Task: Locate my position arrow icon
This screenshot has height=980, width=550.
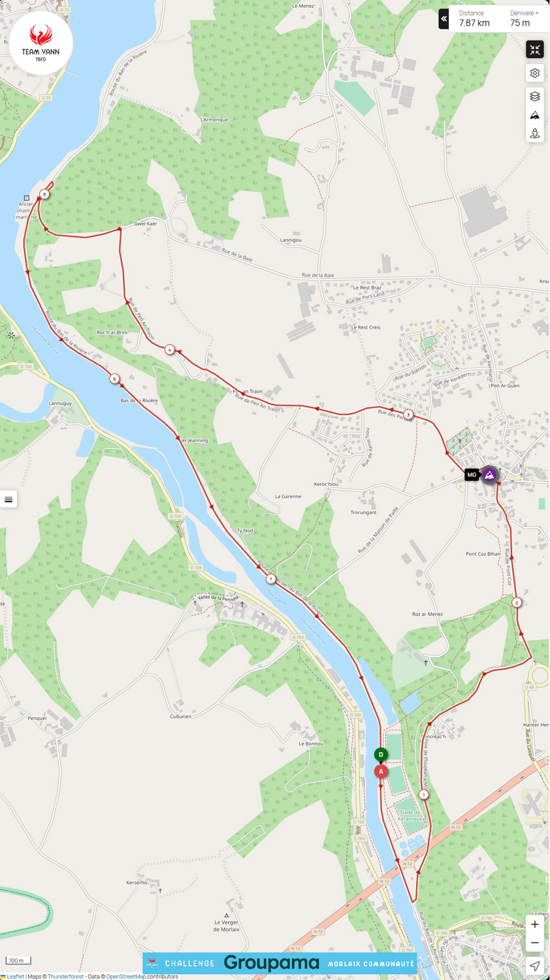Action: 535,966
